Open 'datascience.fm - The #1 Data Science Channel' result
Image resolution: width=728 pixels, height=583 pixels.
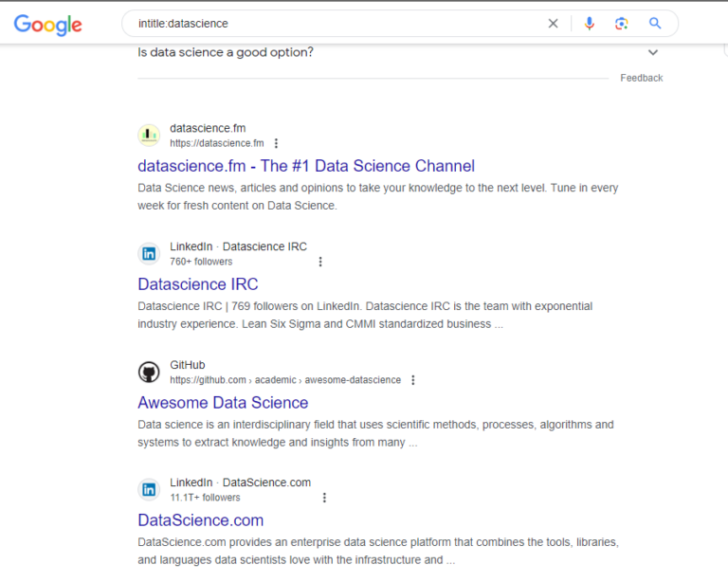(x=306, y=166)
